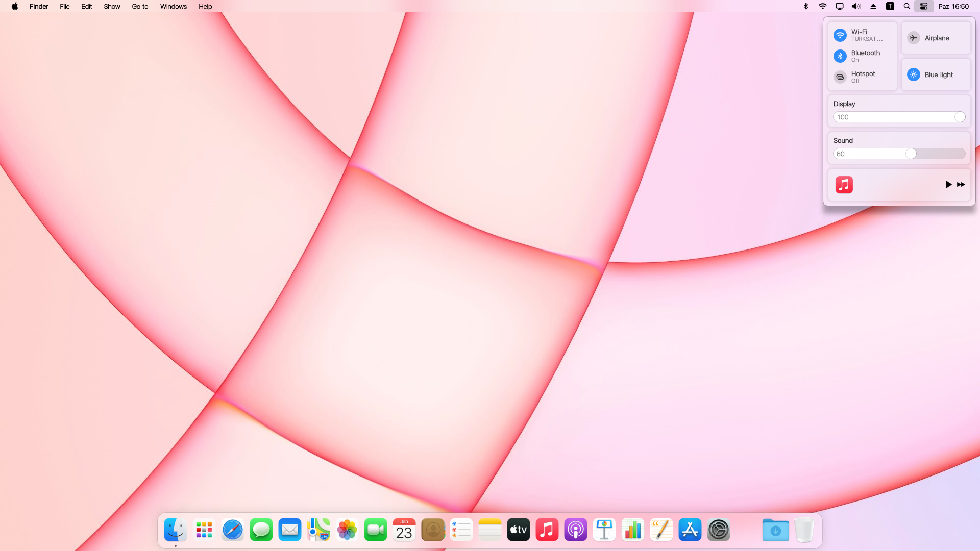
Task: Click the Sound volume slider knob
Action: tap(911, 154)
